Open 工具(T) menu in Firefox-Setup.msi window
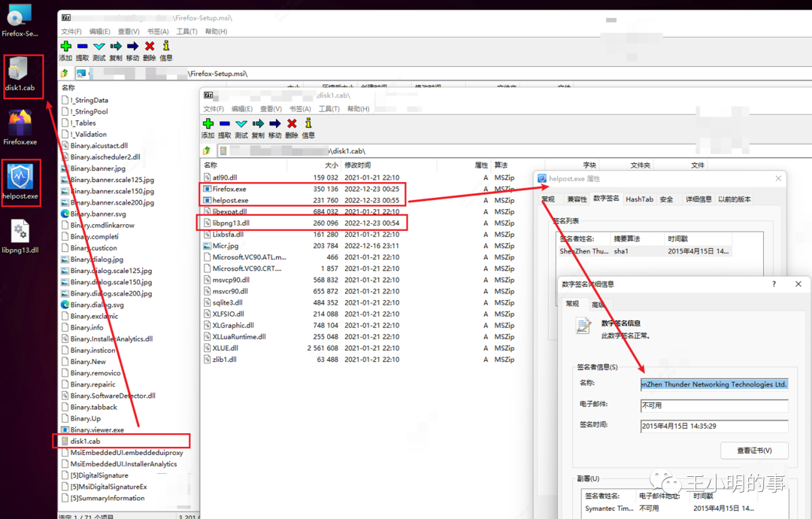 [186, 32]
